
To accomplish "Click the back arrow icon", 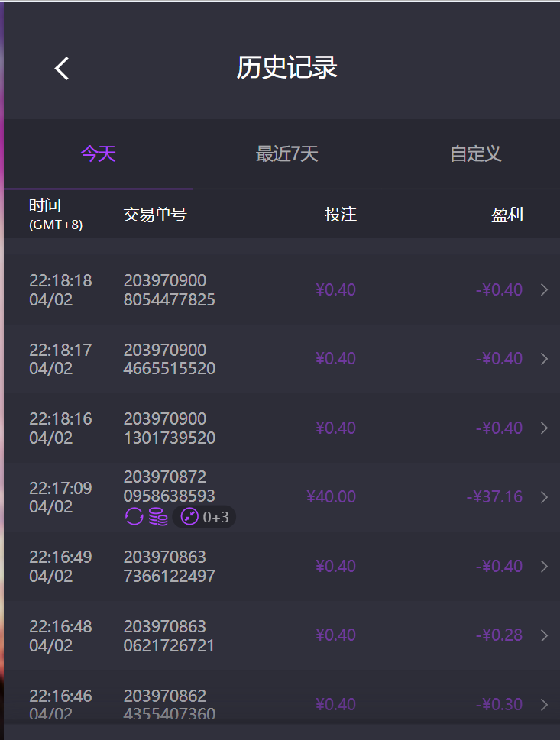I will 62,68.
